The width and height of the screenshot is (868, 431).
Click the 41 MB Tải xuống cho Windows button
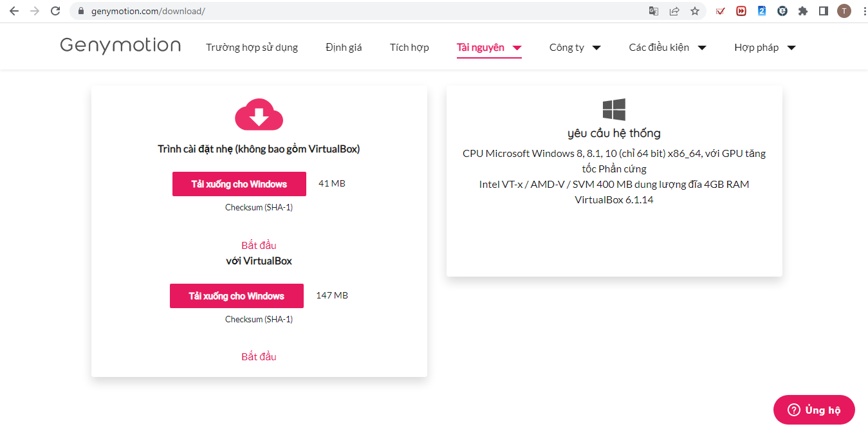tap(239, 184)
